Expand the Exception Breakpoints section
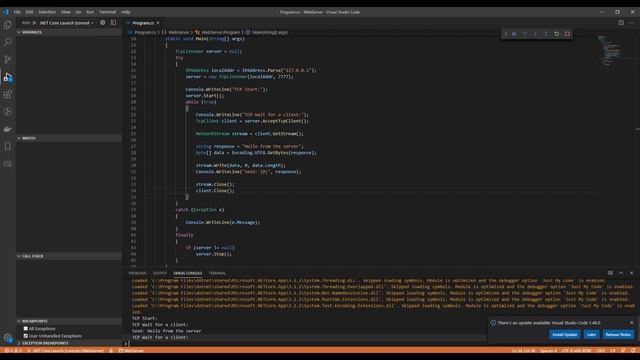 tap(69, 343)
